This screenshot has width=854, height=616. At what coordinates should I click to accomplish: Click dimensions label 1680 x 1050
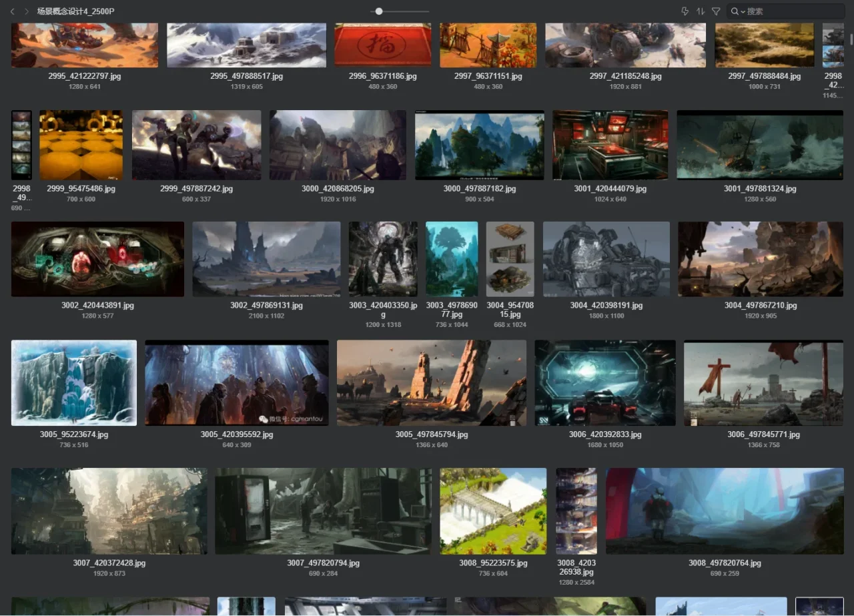click(x=605, y=444)
